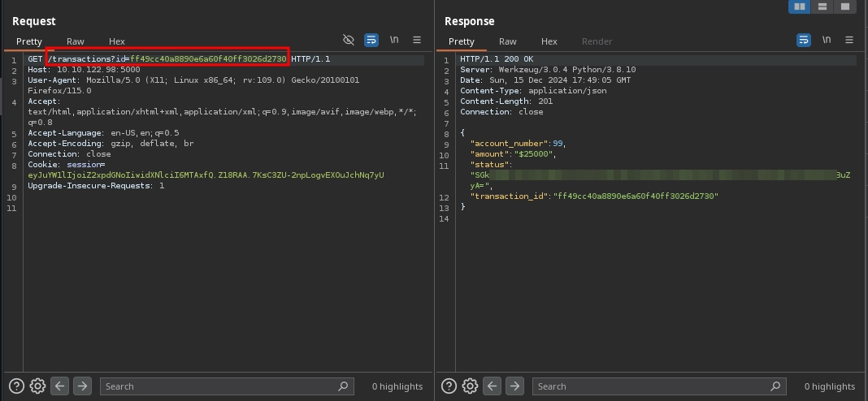Toggle word wrap icon in Request panel
Viewport: 868px width, 401px height.
click(x=371, y=40)
